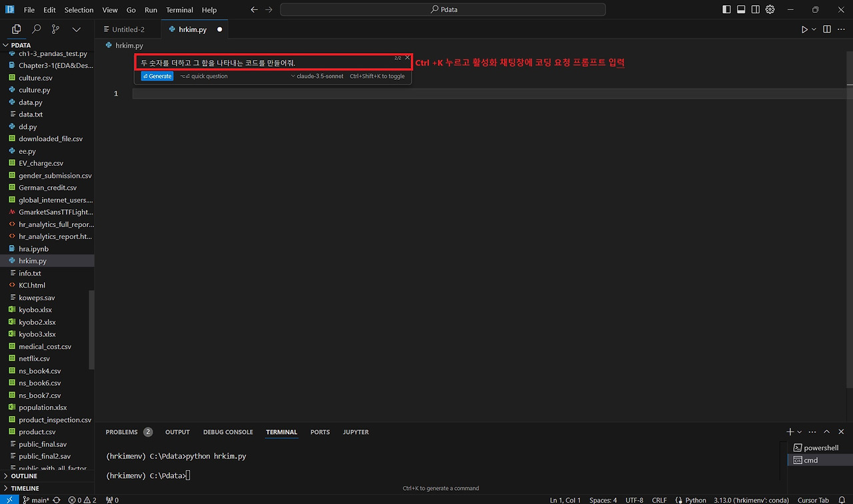The height and width of the screenshot is (504, 853).
Task: Open the File menu
Action: click(x=29, y=10)
